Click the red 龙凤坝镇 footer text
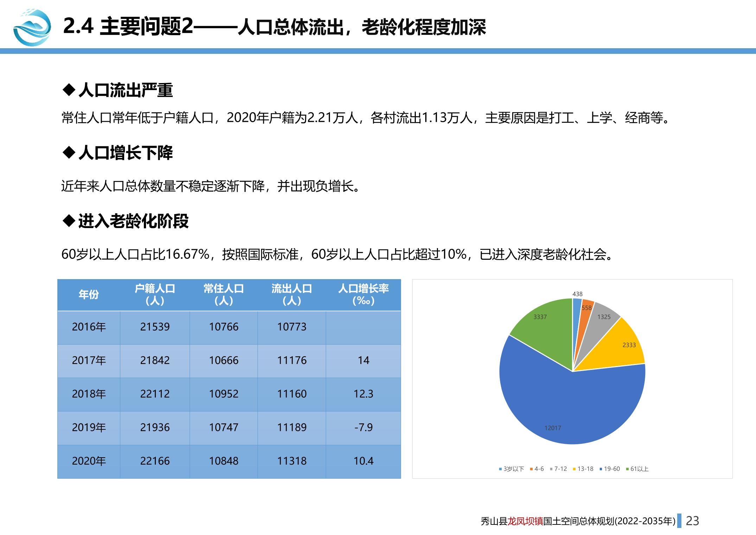The height and width of the screenshot is (535, 756). click(525, 521)
